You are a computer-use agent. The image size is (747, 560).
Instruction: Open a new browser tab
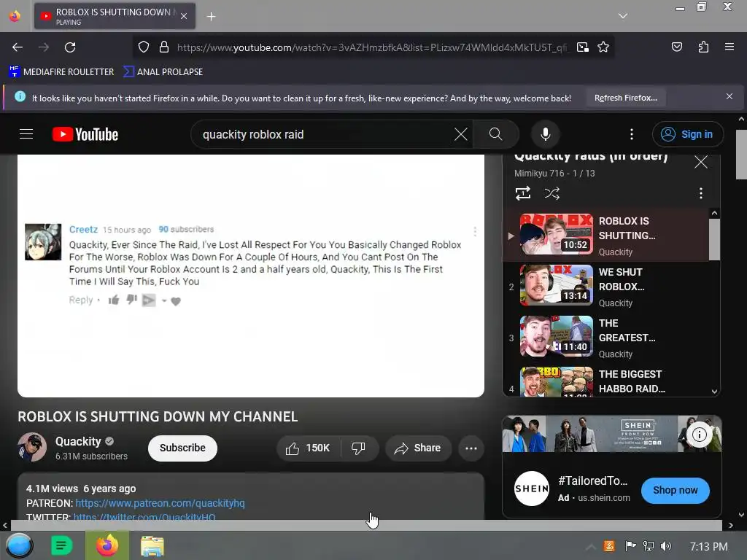click(x=211, y=17)
